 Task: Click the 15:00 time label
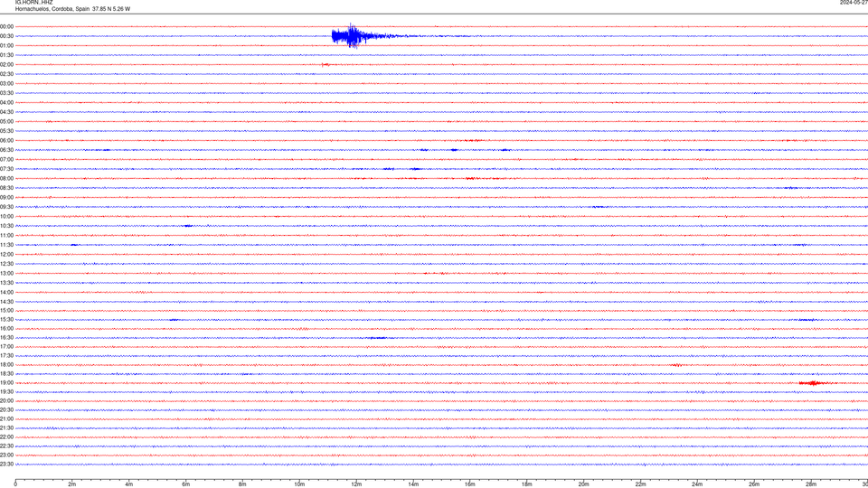pyautogui.click(x=6, y=310)
